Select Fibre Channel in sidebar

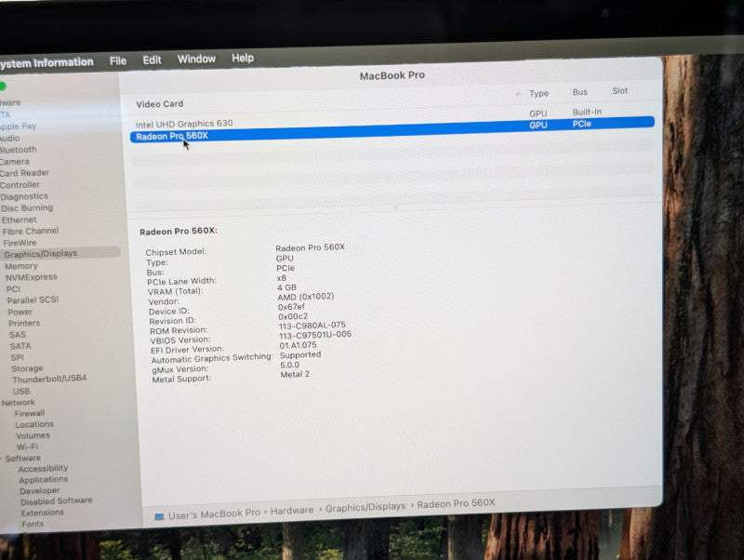[31, 231]
